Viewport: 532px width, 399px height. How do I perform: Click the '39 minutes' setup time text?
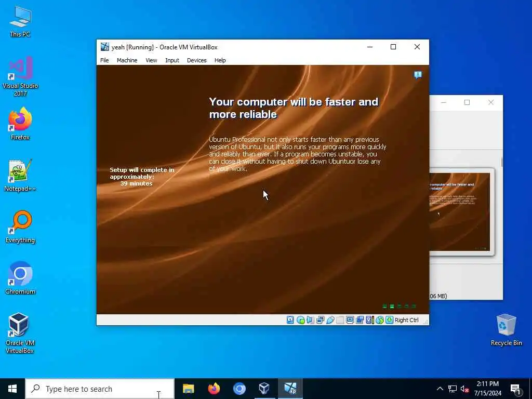[x=137, y=183]
